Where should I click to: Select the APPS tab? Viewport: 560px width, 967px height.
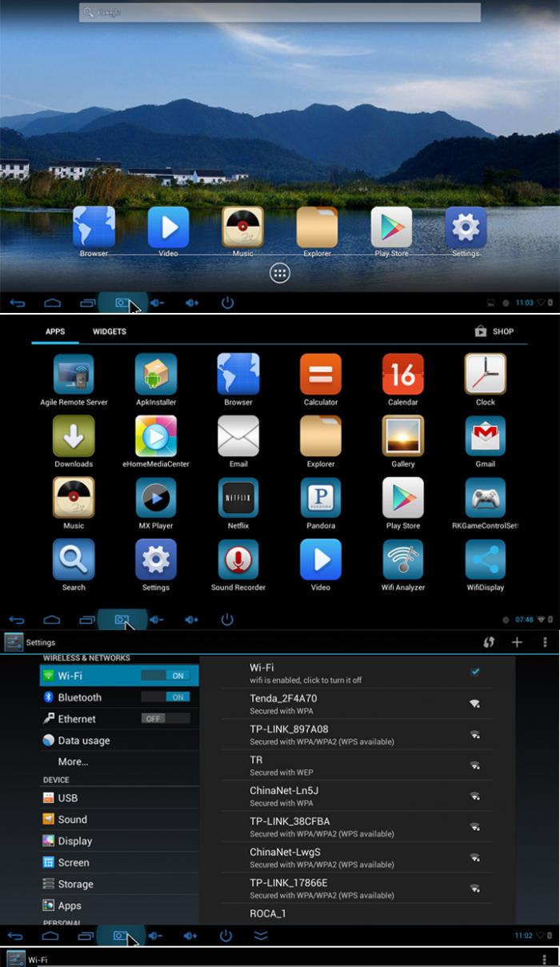pos(55,331)
